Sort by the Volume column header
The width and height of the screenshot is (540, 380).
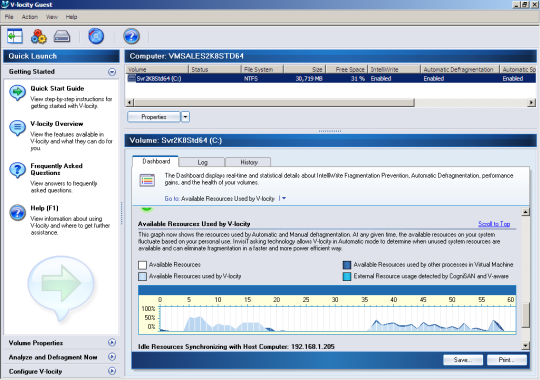tap(157, 69)
